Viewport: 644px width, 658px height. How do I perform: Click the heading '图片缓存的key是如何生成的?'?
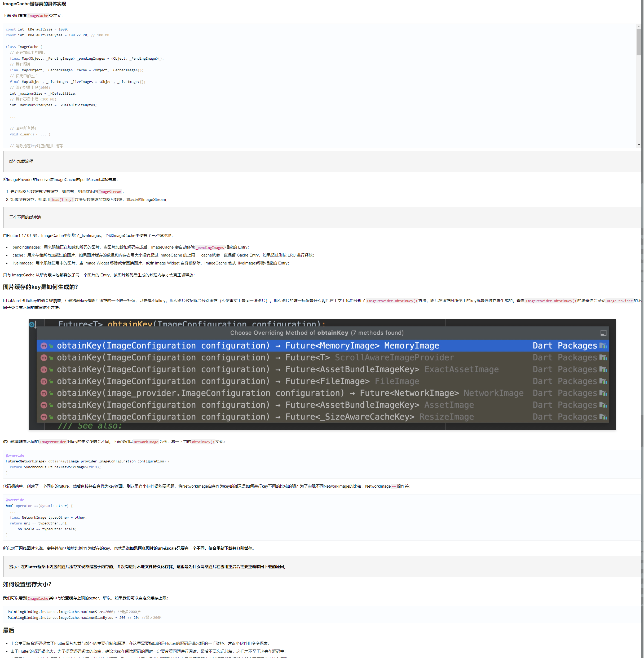[x=41, y=287]
